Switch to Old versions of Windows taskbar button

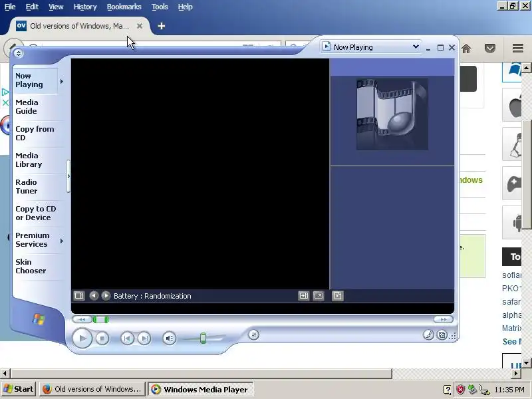[92, 389]
